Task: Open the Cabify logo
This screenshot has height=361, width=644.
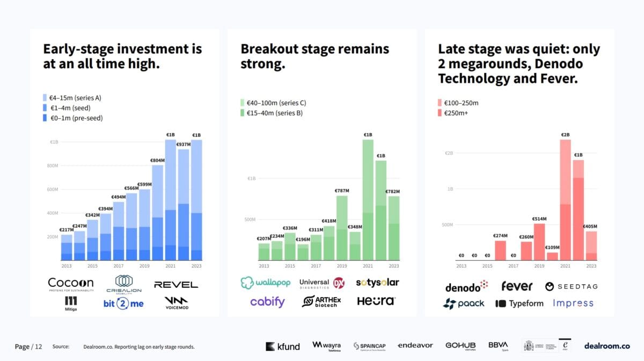Action: (x=267, y=302)
